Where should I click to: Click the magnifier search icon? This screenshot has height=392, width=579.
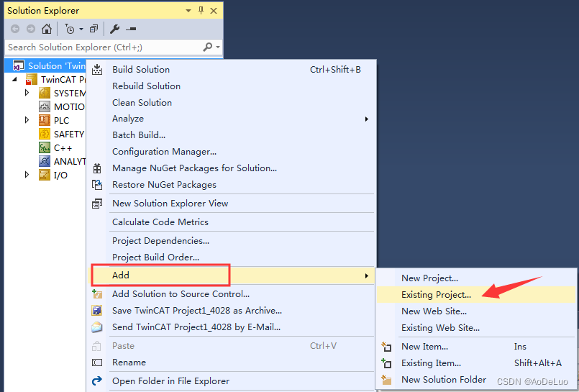click(x=208, y=47)
